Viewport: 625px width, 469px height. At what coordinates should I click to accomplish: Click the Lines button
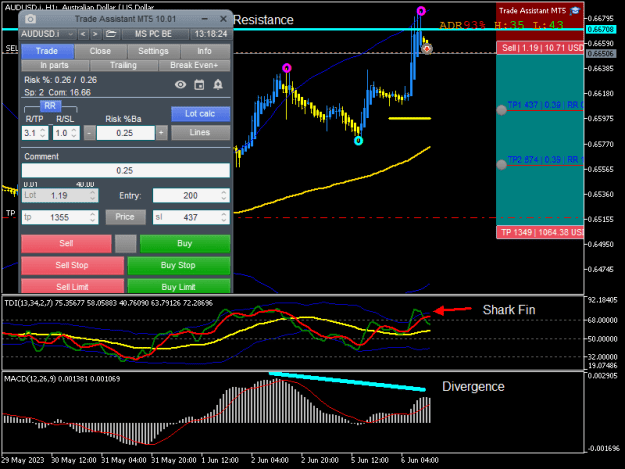coord(200,132)
